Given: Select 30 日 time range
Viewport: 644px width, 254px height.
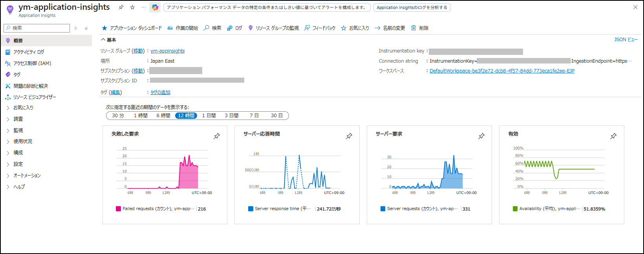Looking at the screenshot, I should [x=277, y=116].
